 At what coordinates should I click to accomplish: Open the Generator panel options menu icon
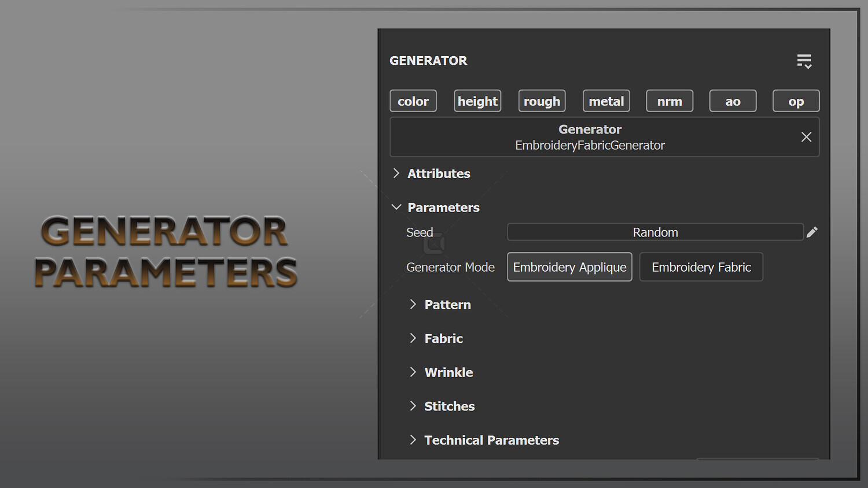click(x=804, y=61)
